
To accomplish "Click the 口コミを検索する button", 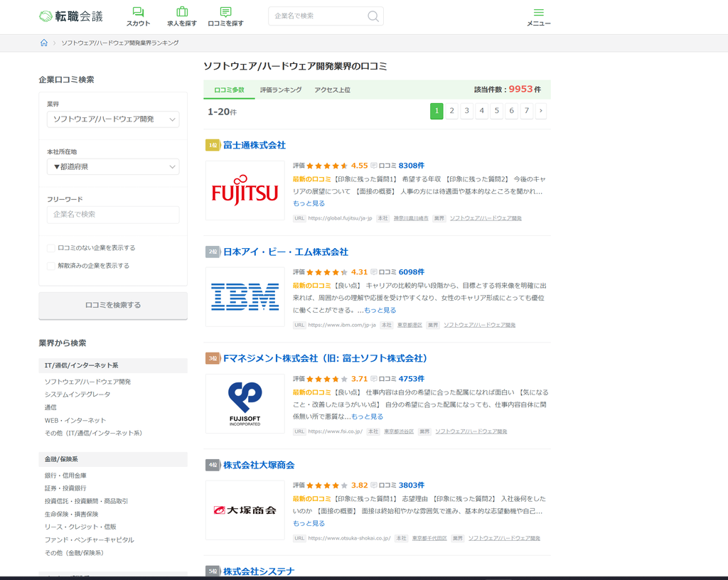I will click(113, 306).
